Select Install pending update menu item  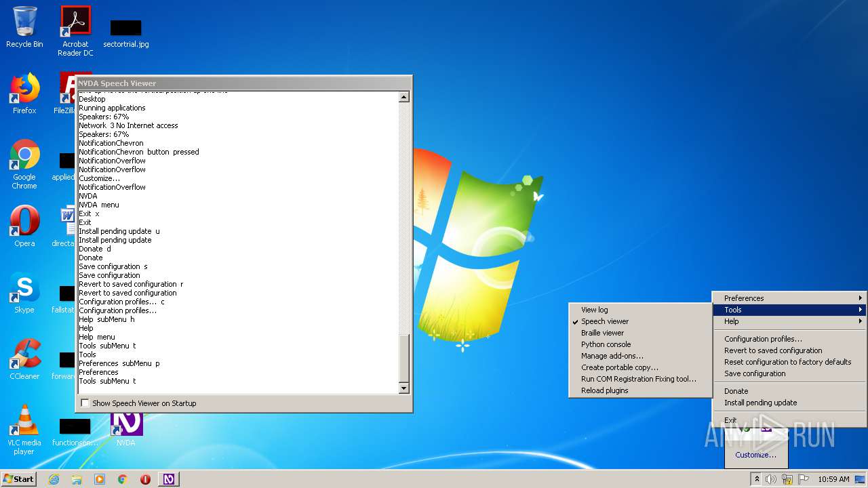tap(789, 403)
